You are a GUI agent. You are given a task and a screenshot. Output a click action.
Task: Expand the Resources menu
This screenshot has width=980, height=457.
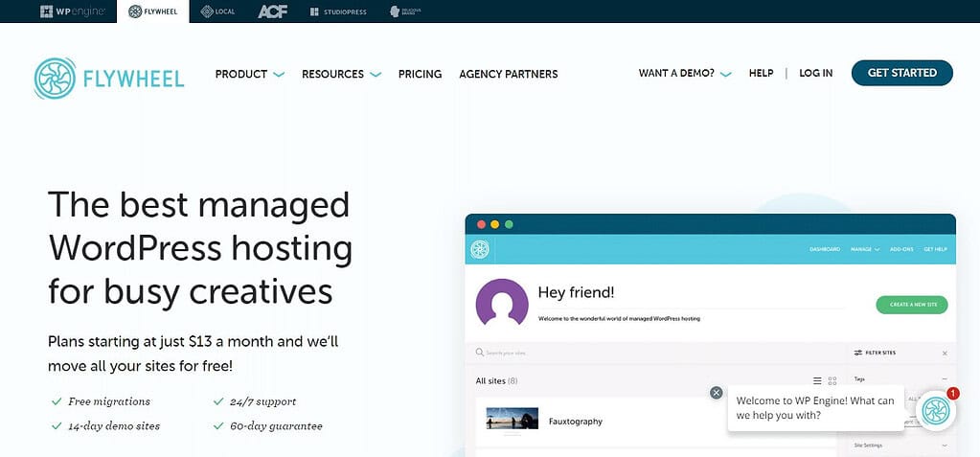pos(341,74)
